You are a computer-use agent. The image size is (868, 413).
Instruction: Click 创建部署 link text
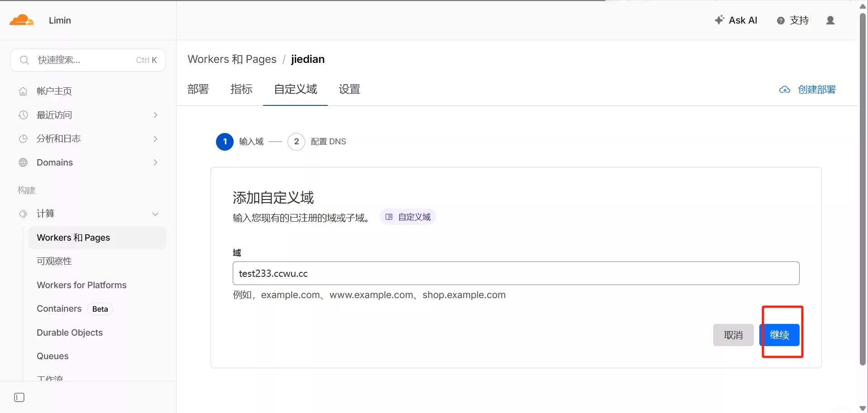click(817, 90)
